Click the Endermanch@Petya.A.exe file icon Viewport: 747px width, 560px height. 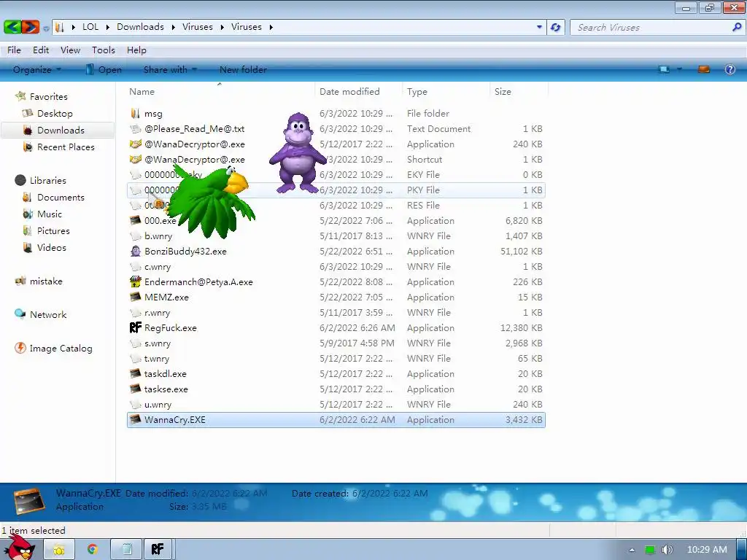click(135, 281)
